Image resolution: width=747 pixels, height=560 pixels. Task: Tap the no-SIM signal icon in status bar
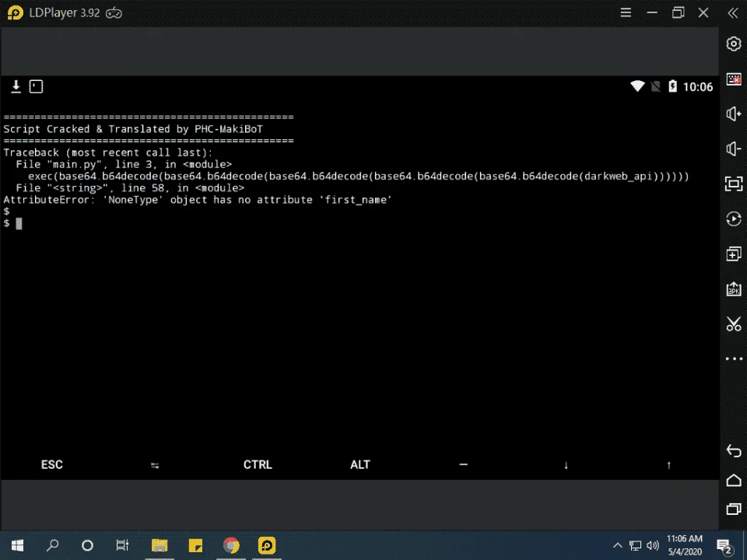(656, 86)
